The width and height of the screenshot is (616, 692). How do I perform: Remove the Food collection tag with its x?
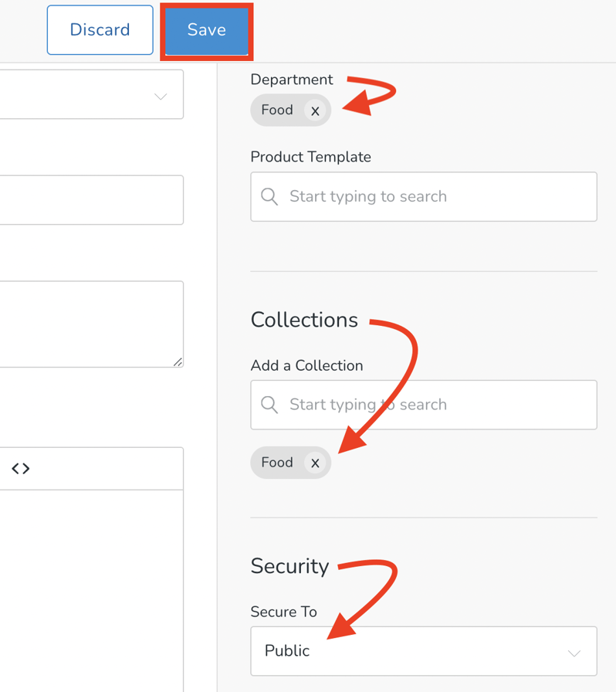(314, 463)
